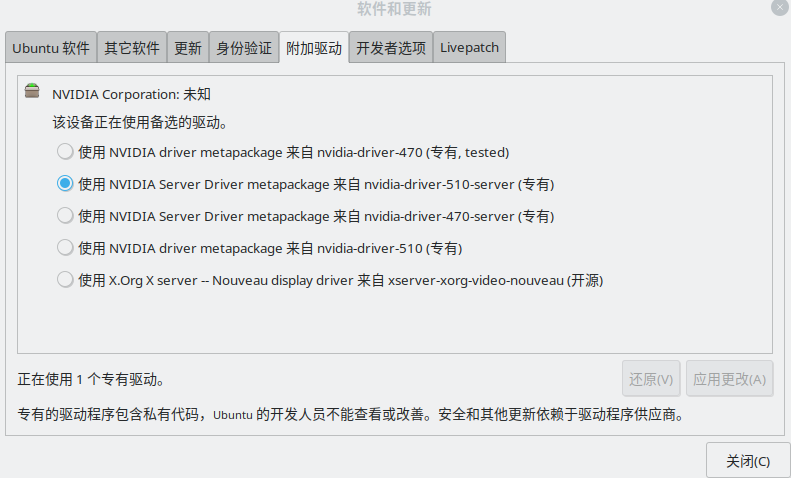Click the 软件和更新 window title
This screenshot has height=478, width=791.
[394, 9]
